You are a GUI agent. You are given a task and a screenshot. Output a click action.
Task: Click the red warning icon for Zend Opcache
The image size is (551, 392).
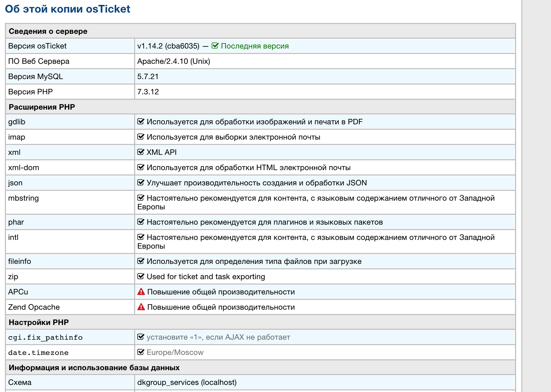(x=141, y=307)
